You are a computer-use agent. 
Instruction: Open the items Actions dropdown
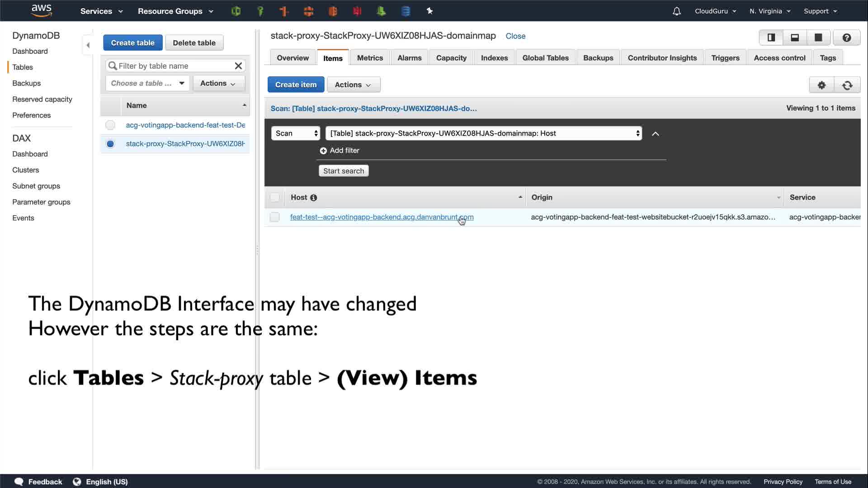pos(353,85)
